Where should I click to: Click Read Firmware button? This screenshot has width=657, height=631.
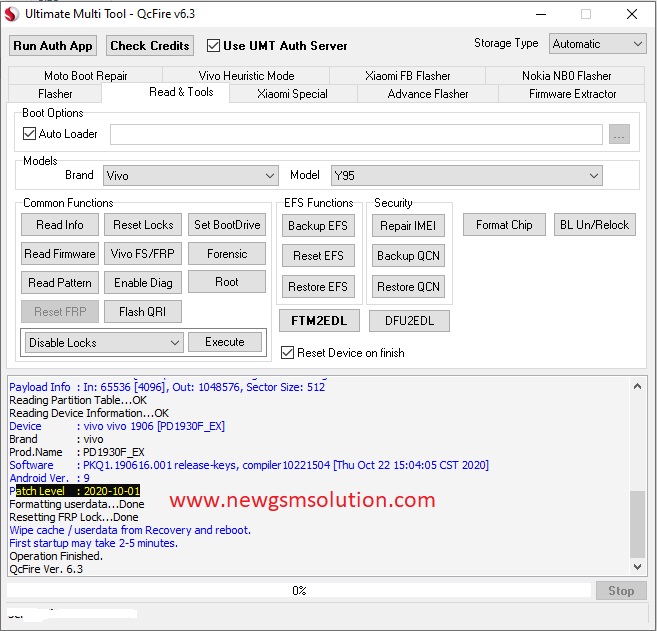click(60, 254)
